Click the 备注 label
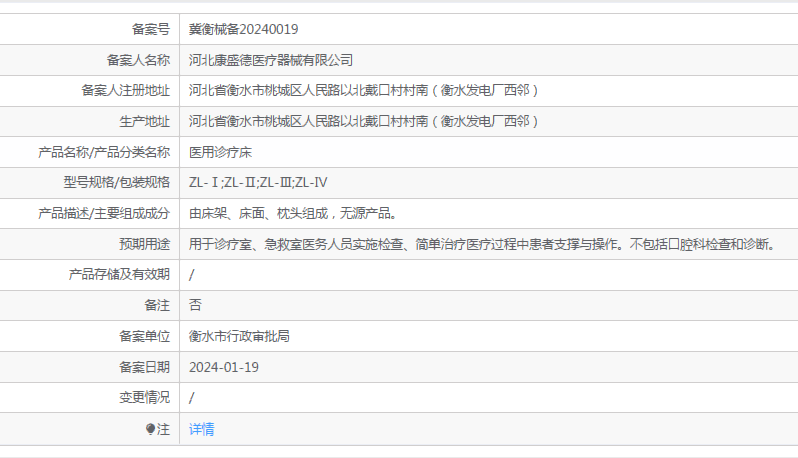The height and width of the screenshot is (458, 798). pyautogui.click(x=157, y=305)
